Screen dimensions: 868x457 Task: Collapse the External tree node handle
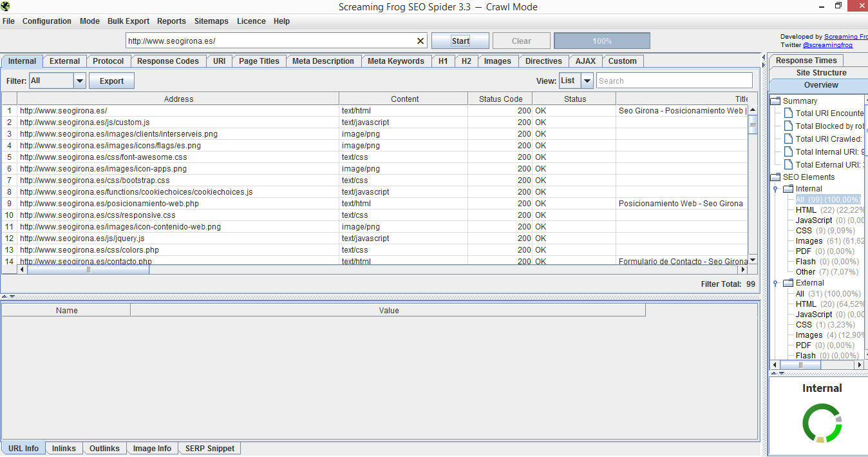[776, 283]
